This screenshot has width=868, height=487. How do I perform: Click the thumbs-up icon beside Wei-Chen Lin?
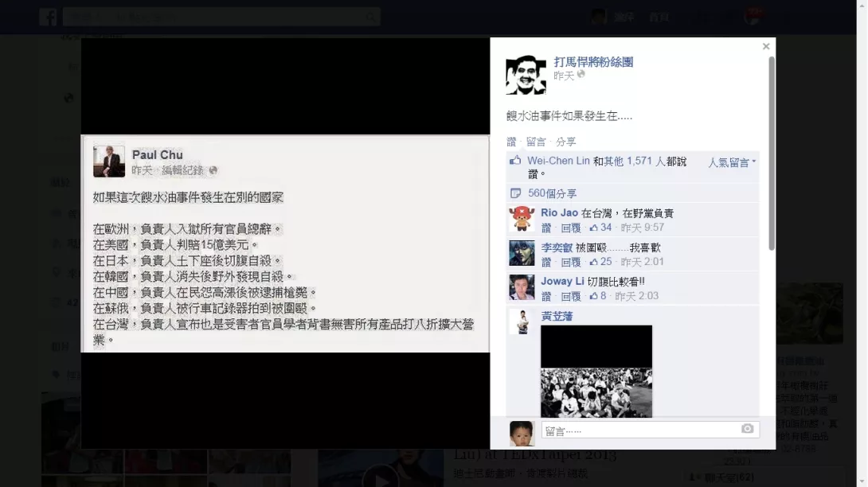[515, 161]
